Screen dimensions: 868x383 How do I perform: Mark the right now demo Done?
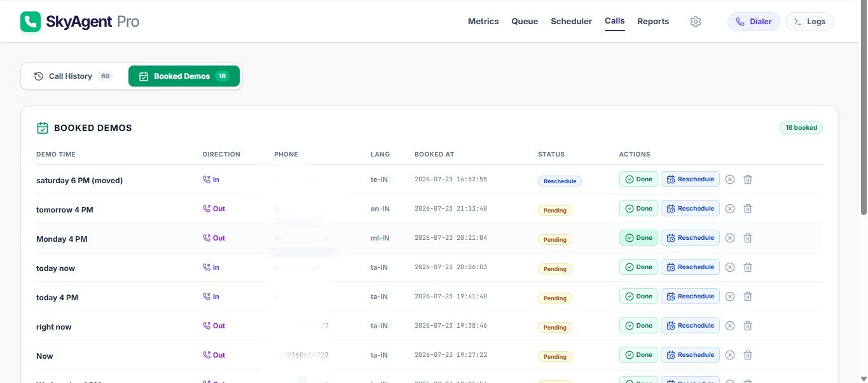pyautogui.click(x=638, y=326)
